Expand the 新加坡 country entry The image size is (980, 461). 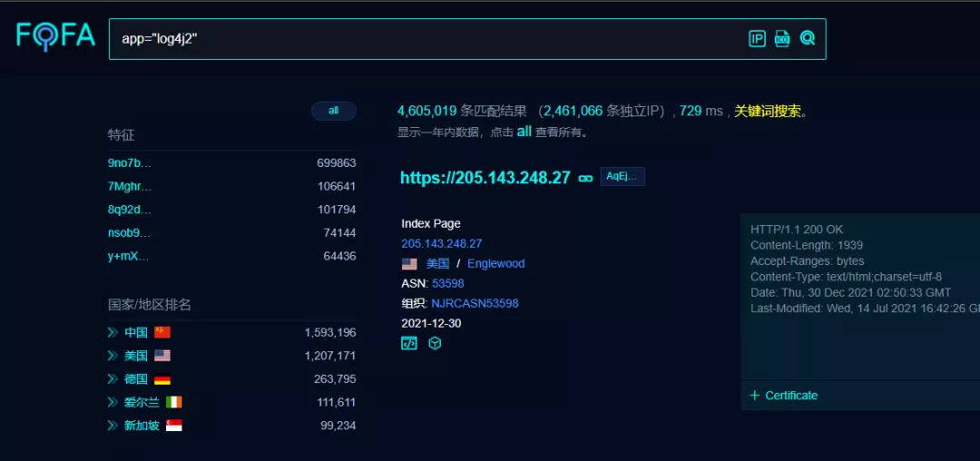click(x=113, y=426)
